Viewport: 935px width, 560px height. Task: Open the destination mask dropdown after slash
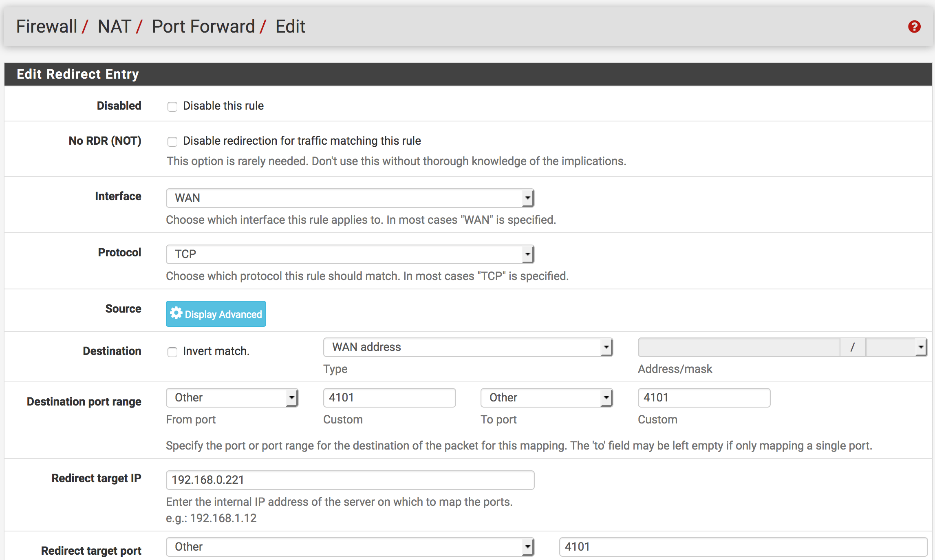click(896, 347)
